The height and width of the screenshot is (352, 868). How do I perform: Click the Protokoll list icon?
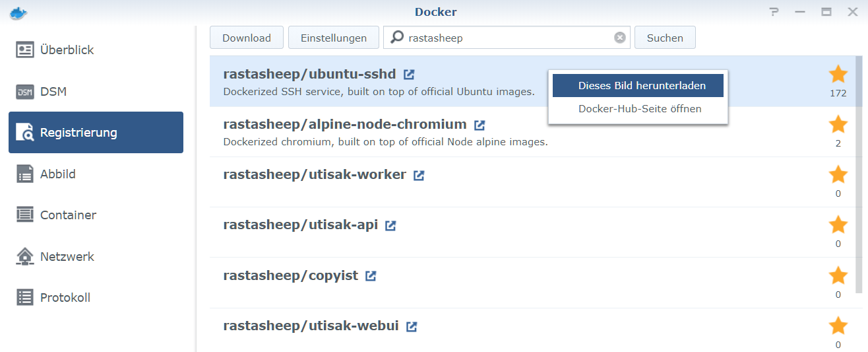tap(25, 297)
